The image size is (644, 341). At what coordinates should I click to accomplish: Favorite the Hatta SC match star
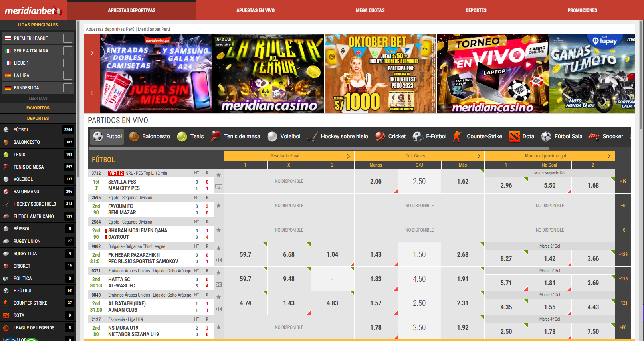coord(218,272)
